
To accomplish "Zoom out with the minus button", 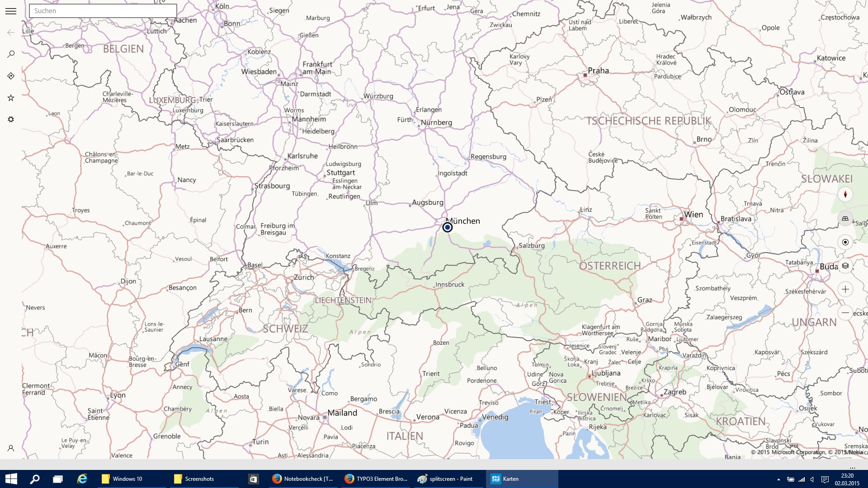I will pyautogui.click(x=845, y=313).
